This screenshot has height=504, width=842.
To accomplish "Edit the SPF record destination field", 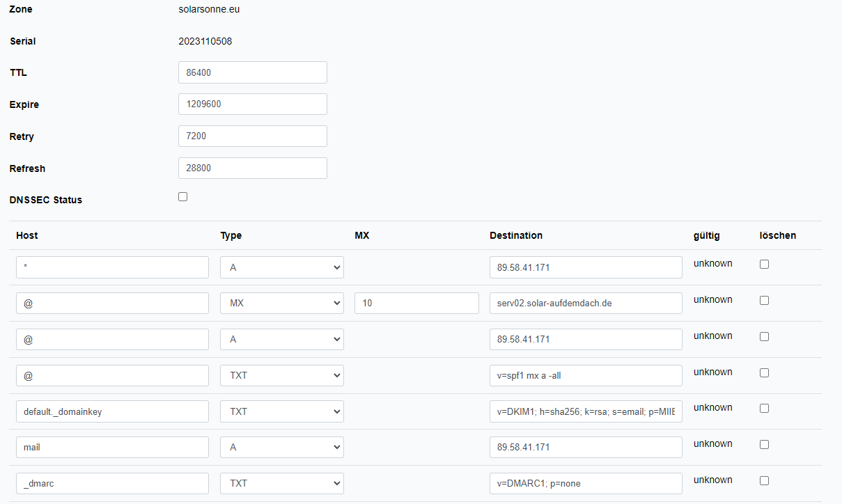I will coord(585,375).
